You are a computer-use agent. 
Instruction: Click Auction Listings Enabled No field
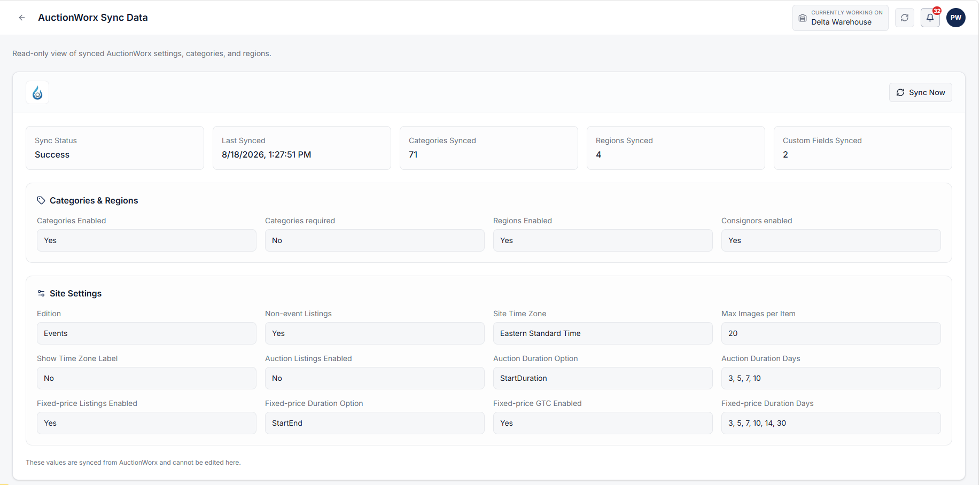[x=375, y=378]
